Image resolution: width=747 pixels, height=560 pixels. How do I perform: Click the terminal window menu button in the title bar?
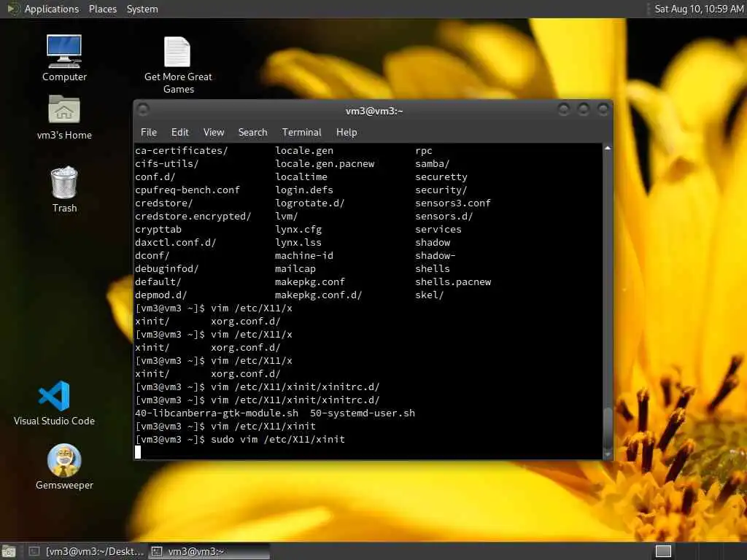click(x=143, y=110)
